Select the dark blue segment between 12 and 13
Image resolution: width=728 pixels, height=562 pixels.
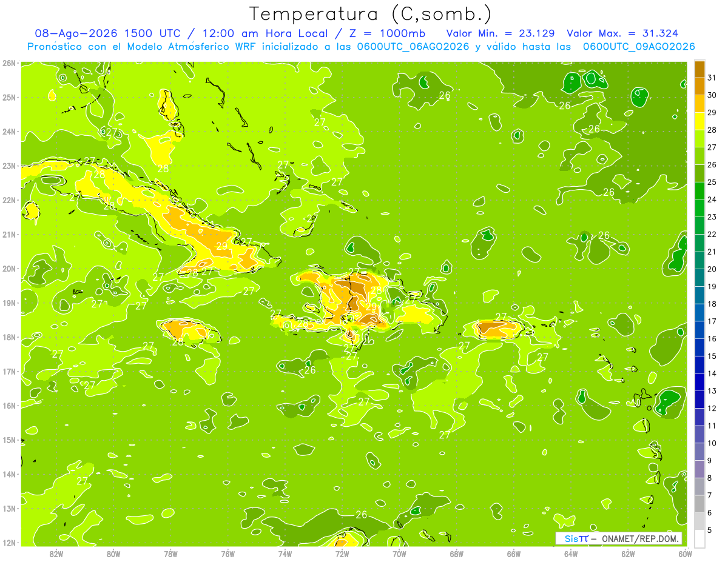click(x=699, y=400)
